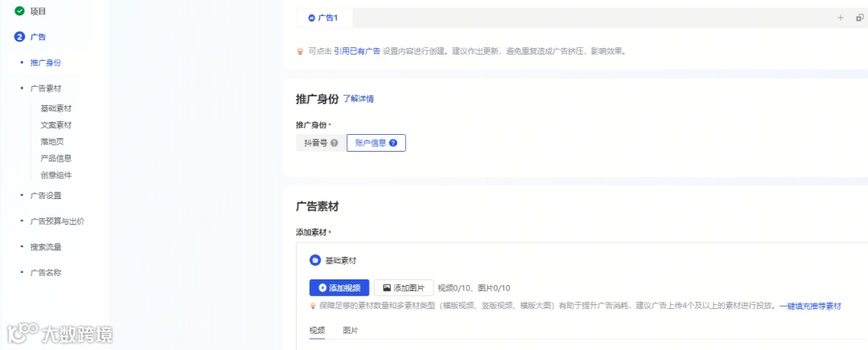Click the 视频0/10、图片0/10 counter text
The image size is (868, 350).
pos(474,287)
